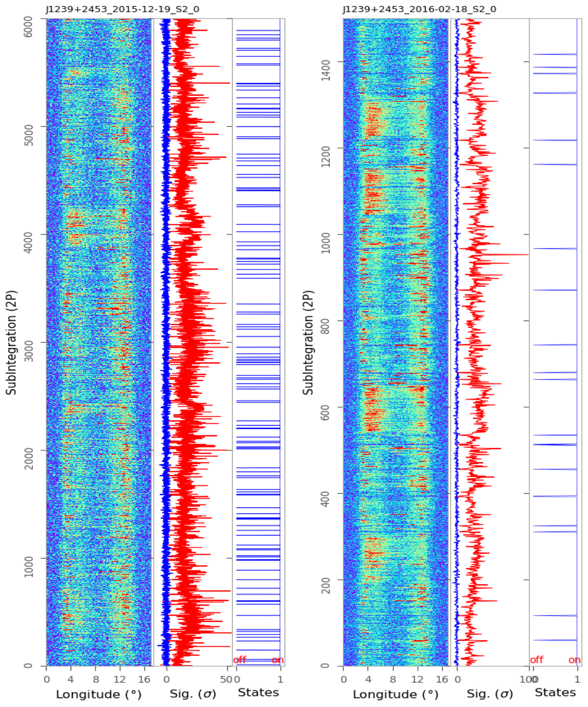Click the right plot title J1239+2453_2016-02-18_S2_0

[x=419, y=9]
